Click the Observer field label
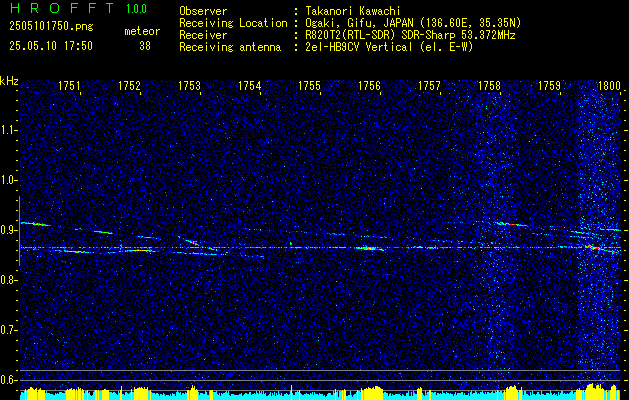This screenshot has height=400, width=629. [203, 11]
